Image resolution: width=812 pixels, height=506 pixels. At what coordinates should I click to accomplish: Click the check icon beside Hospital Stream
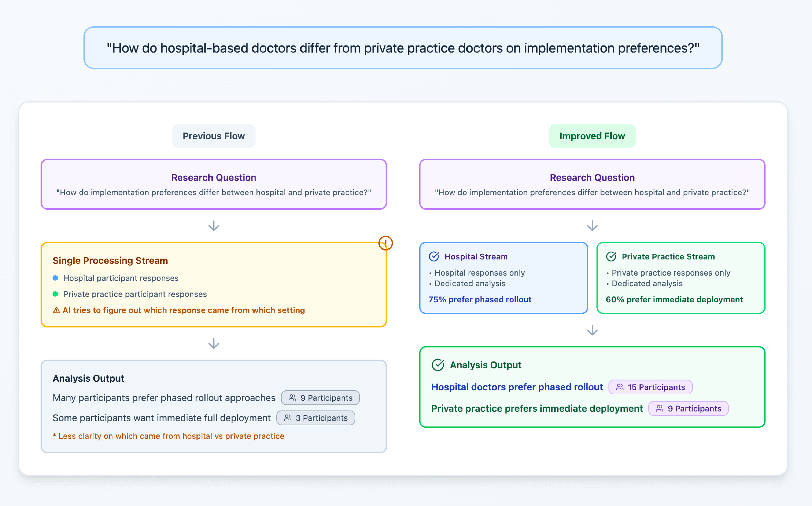coord(434,257)
